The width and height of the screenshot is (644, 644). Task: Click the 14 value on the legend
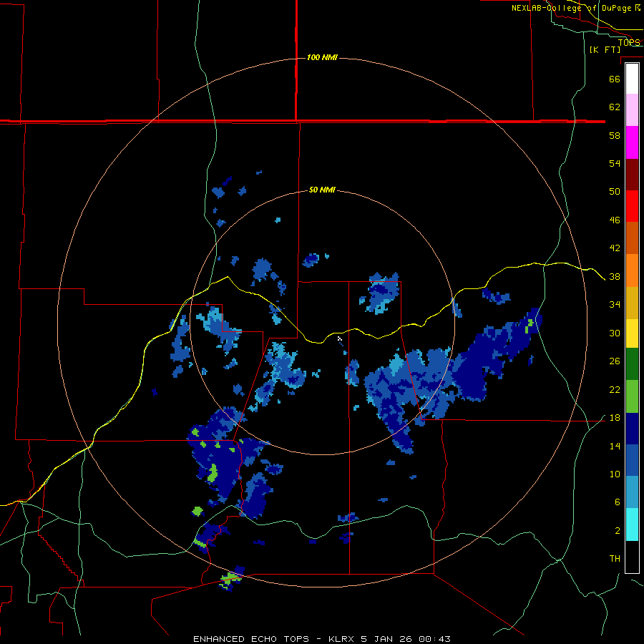615,446
